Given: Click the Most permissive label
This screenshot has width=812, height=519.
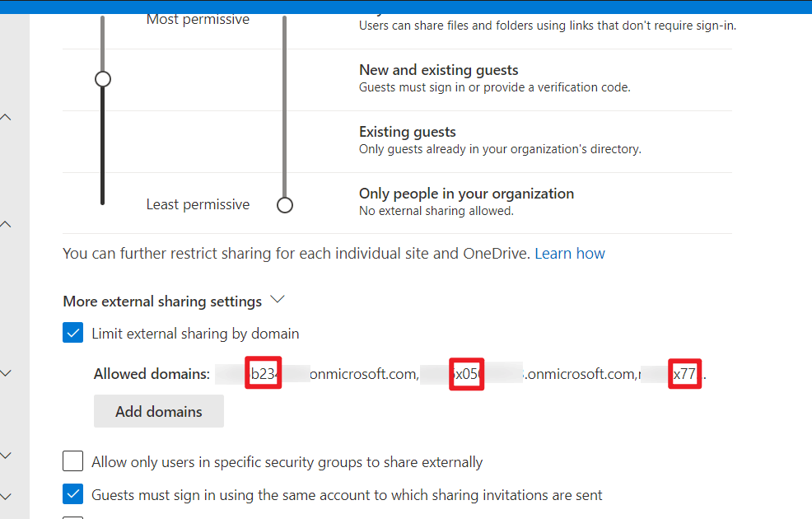Looking at the screenshot, I should tap(198, 19).
